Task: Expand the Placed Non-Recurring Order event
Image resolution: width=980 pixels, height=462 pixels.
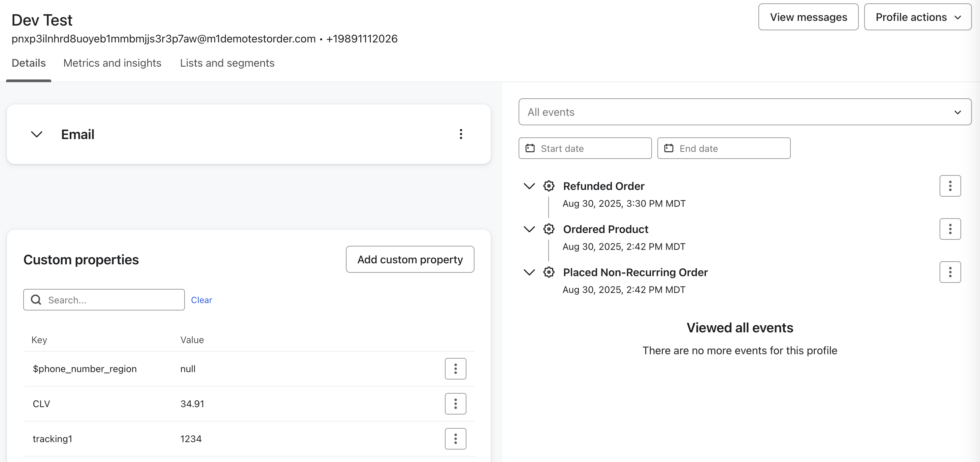Action: [529, 272]
